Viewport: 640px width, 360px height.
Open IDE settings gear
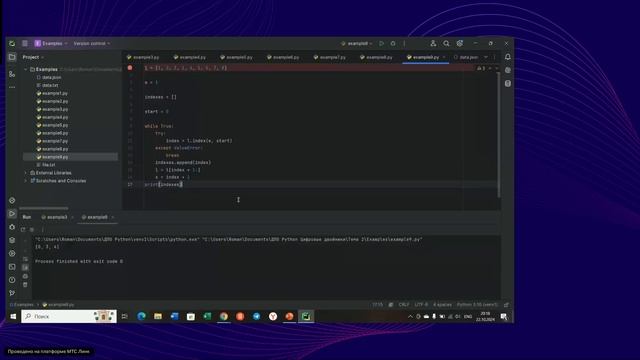tap(460, 43)
